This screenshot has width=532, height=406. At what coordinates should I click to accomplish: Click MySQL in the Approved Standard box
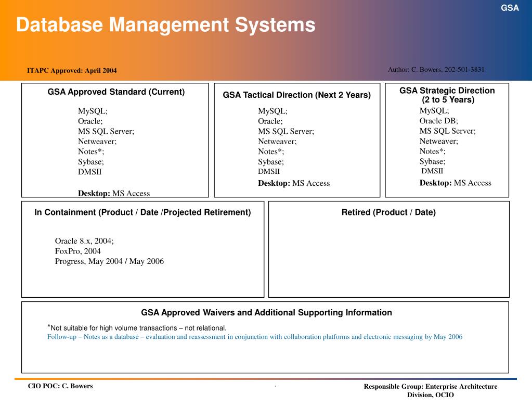click(x=93, y=111)
